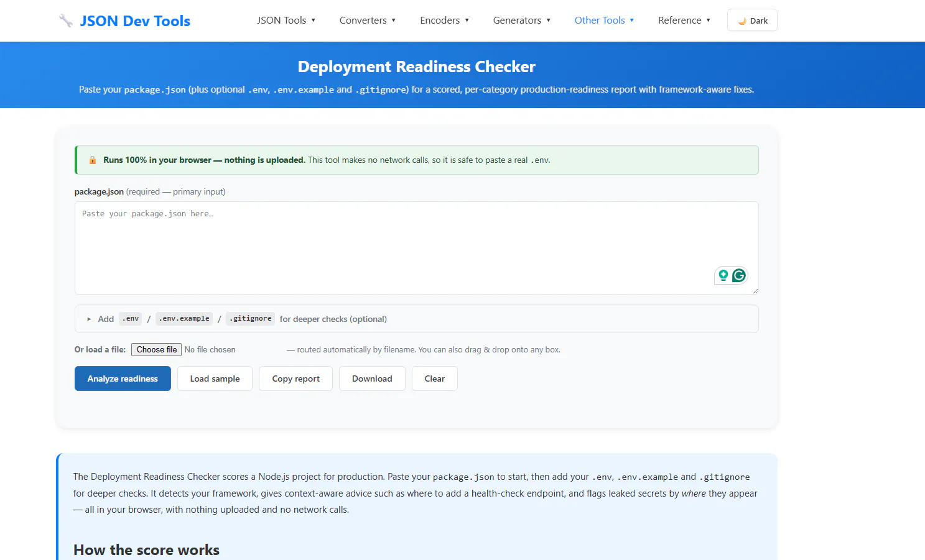Expand the Encoders menu
The height and width of the screenshot is (560, 925).
[445, 21]
